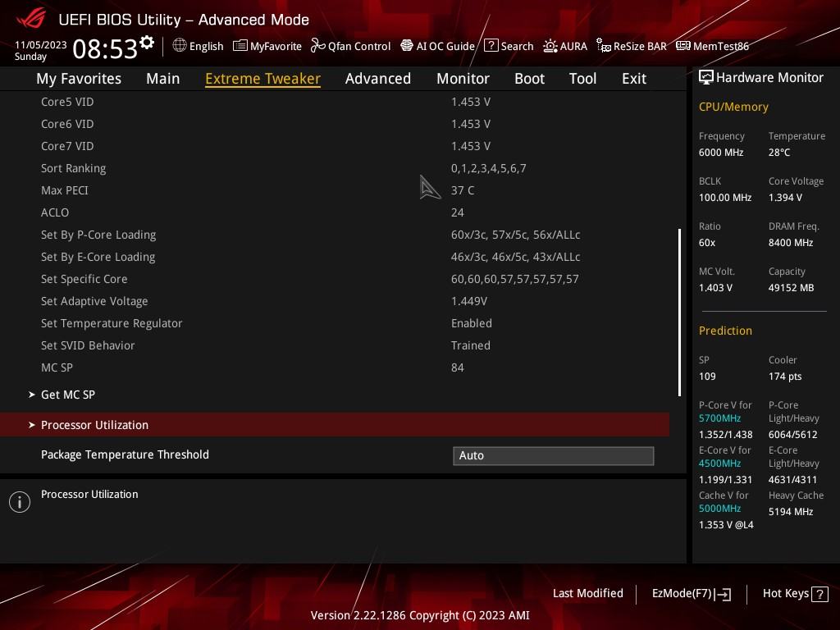This screenshot has height=630, width=840.
Task: Click the Sort Ranking label
Action: [x=73, y=168]
